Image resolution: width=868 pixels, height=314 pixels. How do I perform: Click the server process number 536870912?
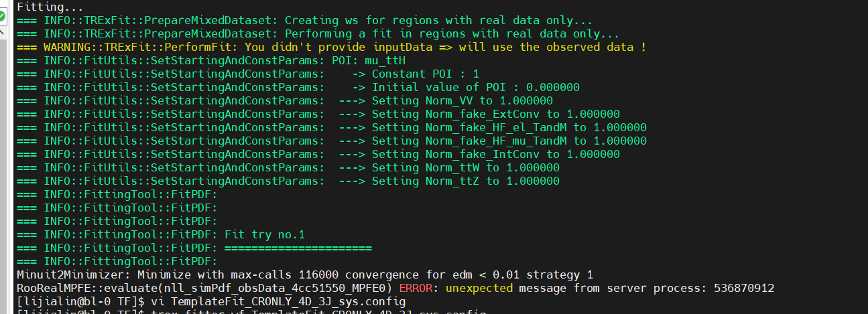pos(743,288)
